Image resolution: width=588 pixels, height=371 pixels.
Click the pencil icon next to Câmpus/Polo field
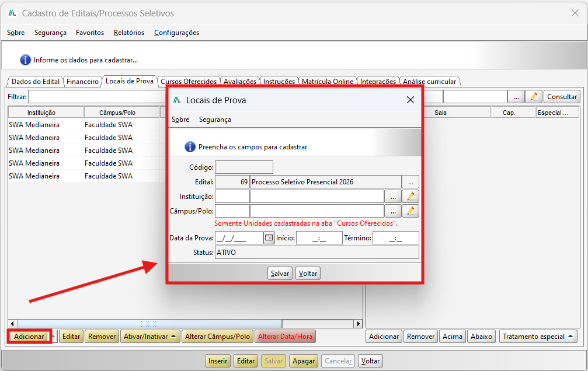pos(410,211)
